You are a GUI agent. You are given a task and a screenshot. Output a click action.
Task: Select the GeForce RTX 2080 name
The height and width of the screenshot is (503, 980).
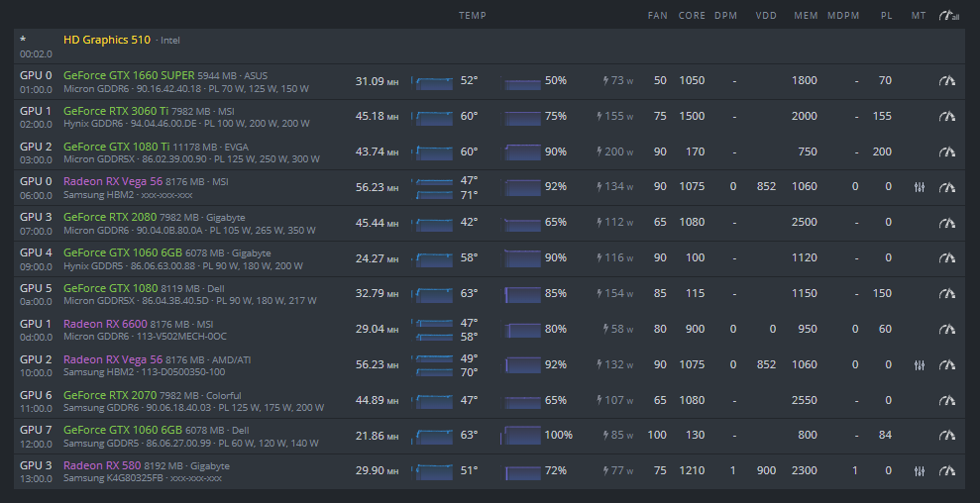pos(110,218)
